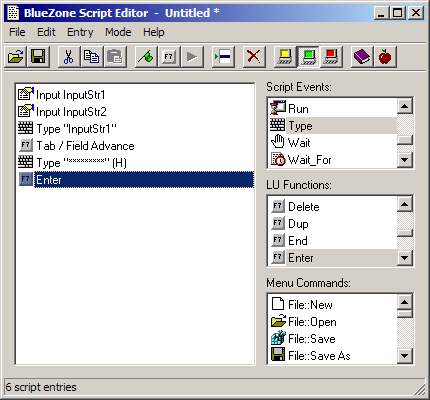Save the script with the floppy disk icon
The width and height of the screenshot is (430, 400).
tap(38, 57)
